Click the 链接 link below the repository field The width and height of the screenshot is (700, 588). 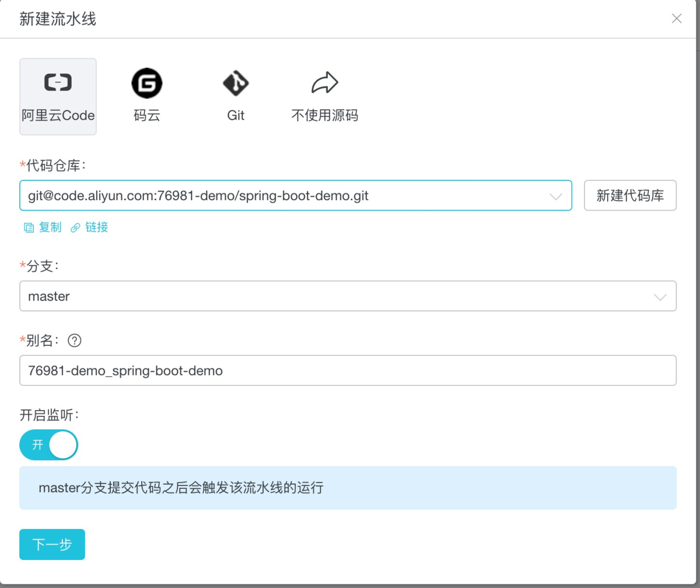89,228
